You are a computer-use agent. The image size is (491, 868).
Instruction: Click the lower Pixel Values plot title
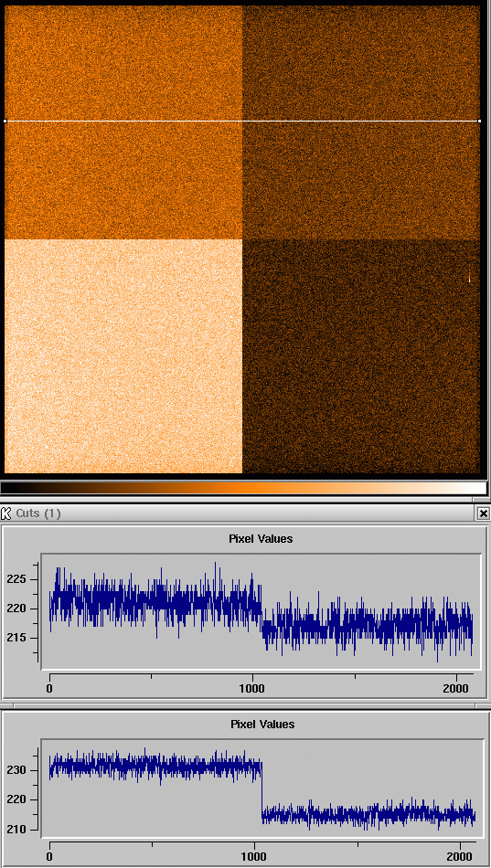(262, 724)
